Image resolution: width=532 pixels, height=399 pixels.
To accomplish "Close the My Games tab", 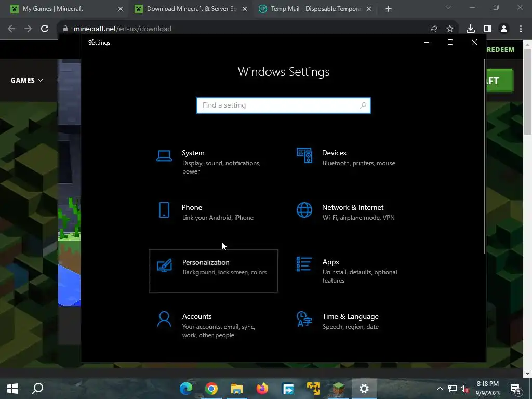I will [x=121, y=9].
